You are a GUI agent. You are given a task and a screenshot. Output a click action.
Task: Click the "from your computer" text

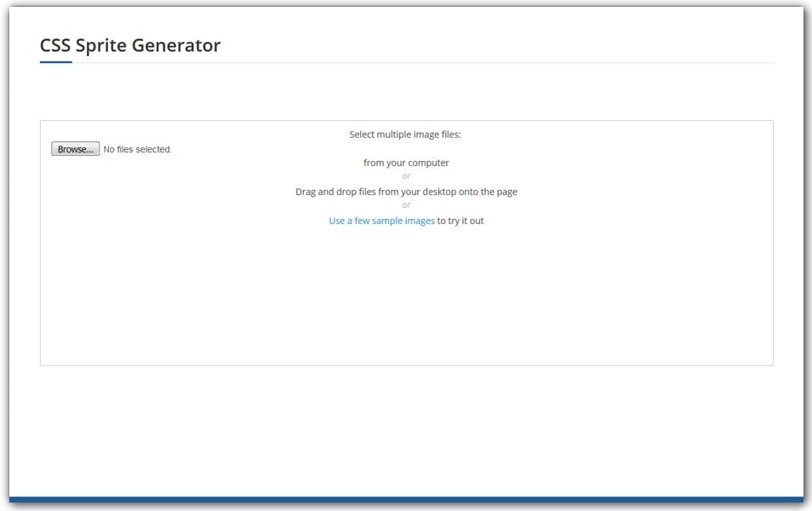[x=406, y=163]
